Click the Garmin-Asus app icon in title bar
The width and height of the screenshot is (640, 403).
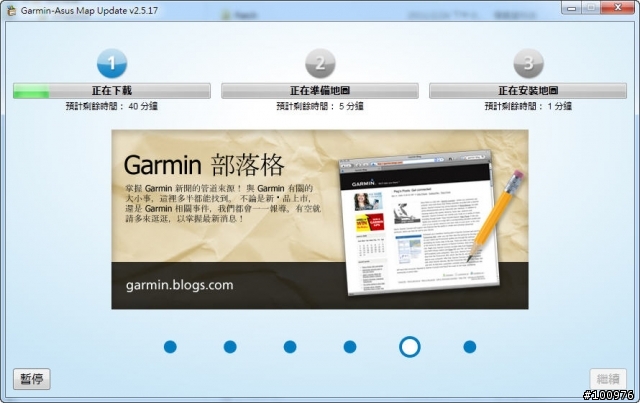click(11, 11)
